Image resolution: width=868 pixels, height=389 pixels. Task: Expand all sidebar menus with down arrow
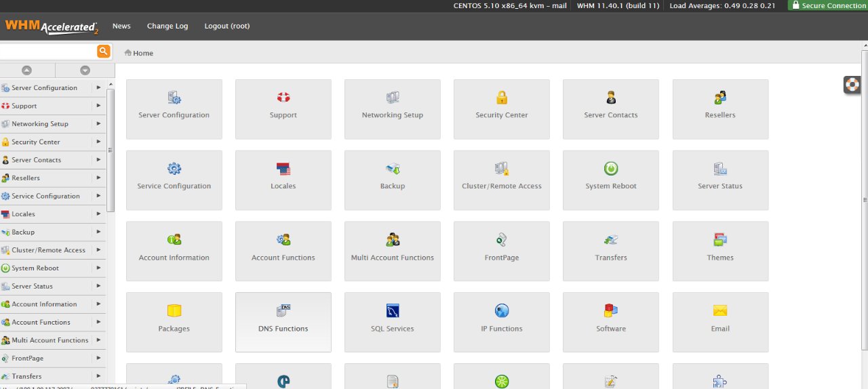[x=85, y=70]
